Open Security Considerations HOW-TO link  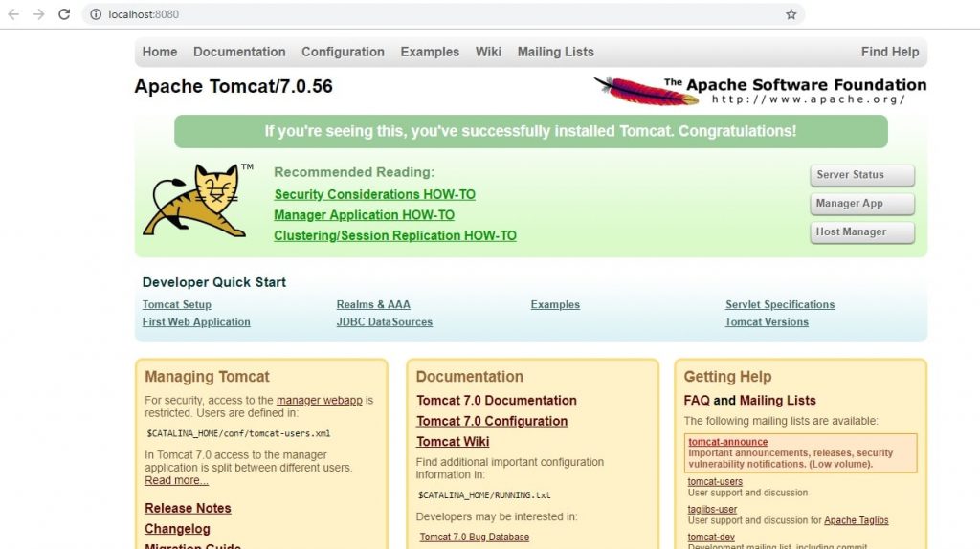[375, 194]
